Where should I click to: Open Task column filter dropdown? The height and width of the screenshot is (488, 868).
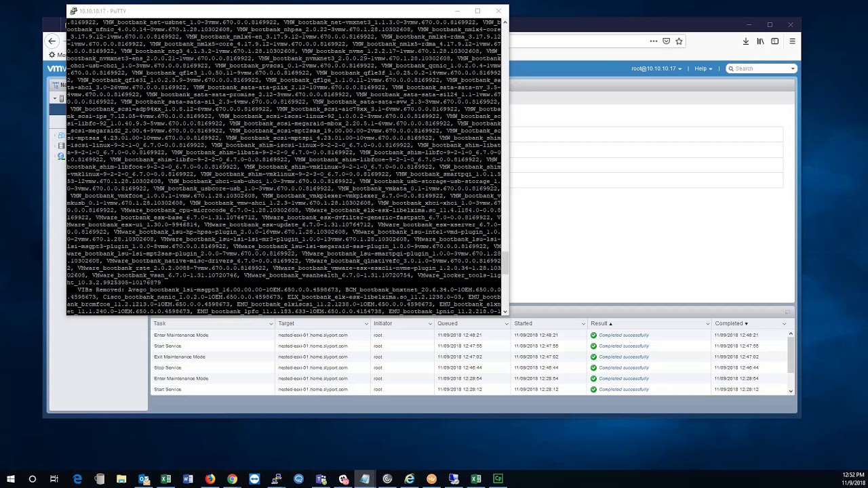point(271,324)
